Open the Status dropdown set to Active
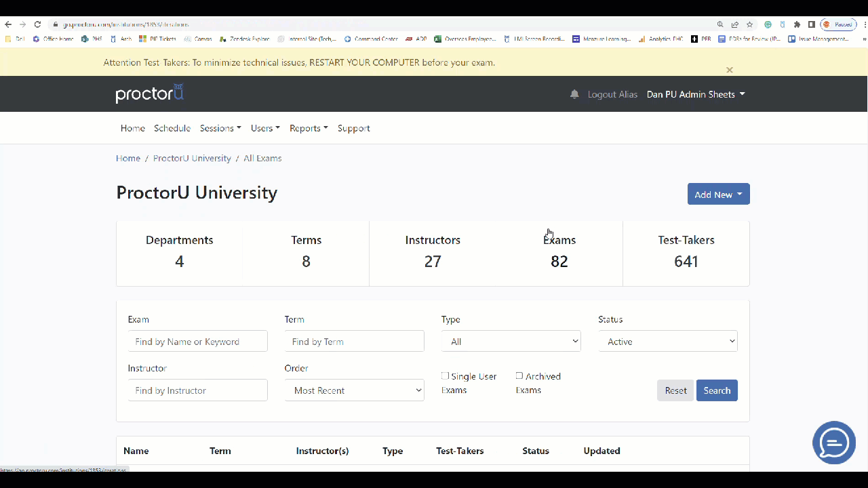This screenshot has height=488, width=868. (x=668, y=341)
